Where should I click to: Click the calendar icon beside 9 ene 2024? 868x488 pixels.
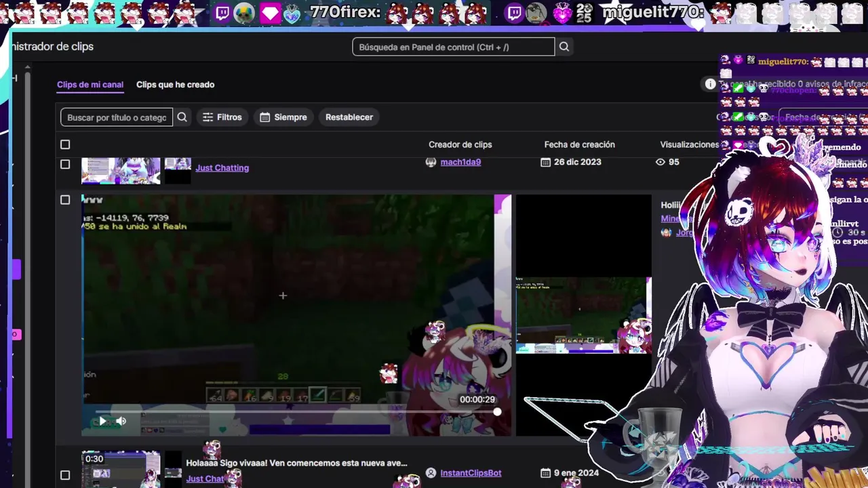(545, 473)
